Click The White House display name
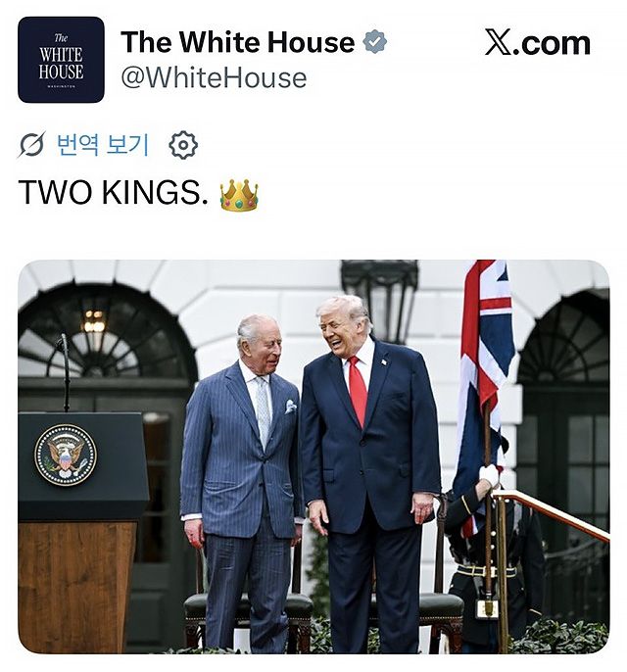Viewport: 627px width, 672px height. coord(238,42)
